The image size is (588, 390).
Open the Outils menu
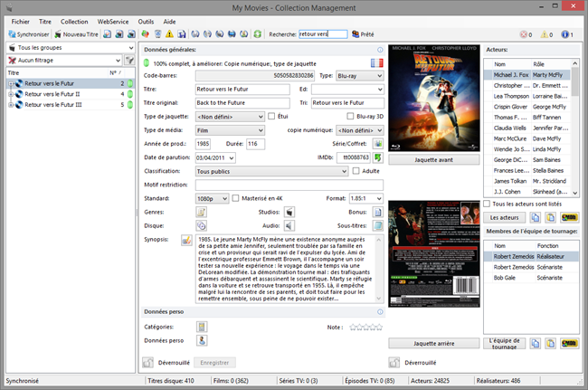tap(146, 22)
